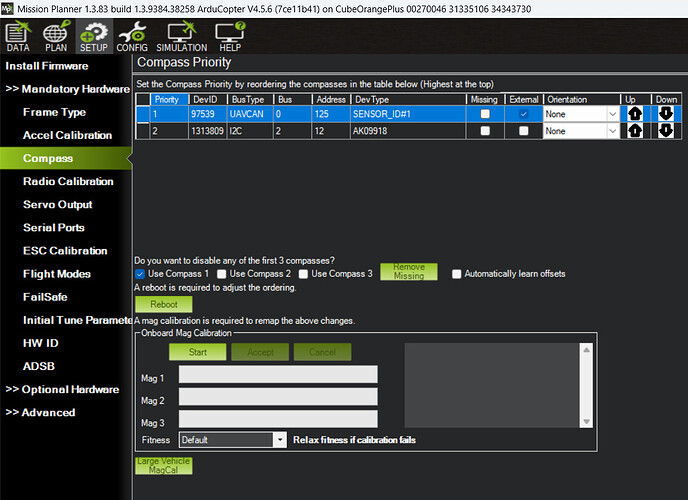The width and height of the screenshot is (688, 500).
Task: Open Servo Output page
Action: 57,205
